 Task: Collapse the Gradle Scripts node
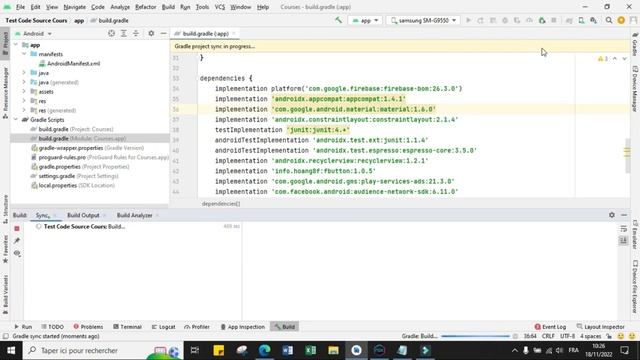(16, 120)
